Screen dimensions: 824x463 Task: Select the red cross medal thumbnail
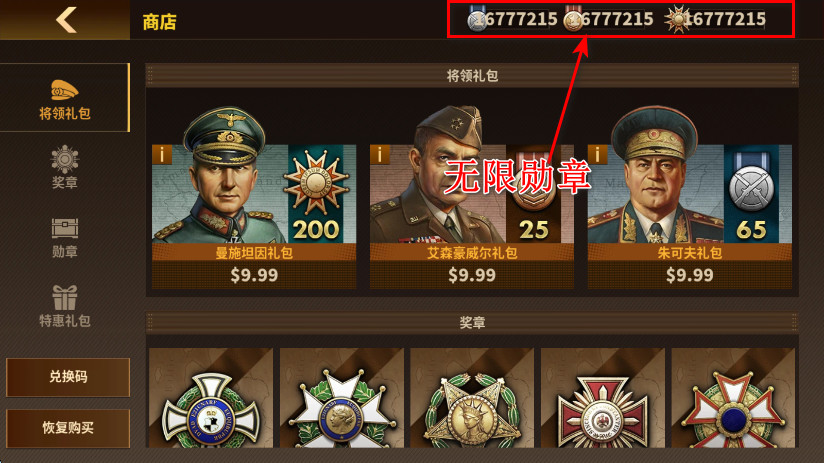(603, 398)
